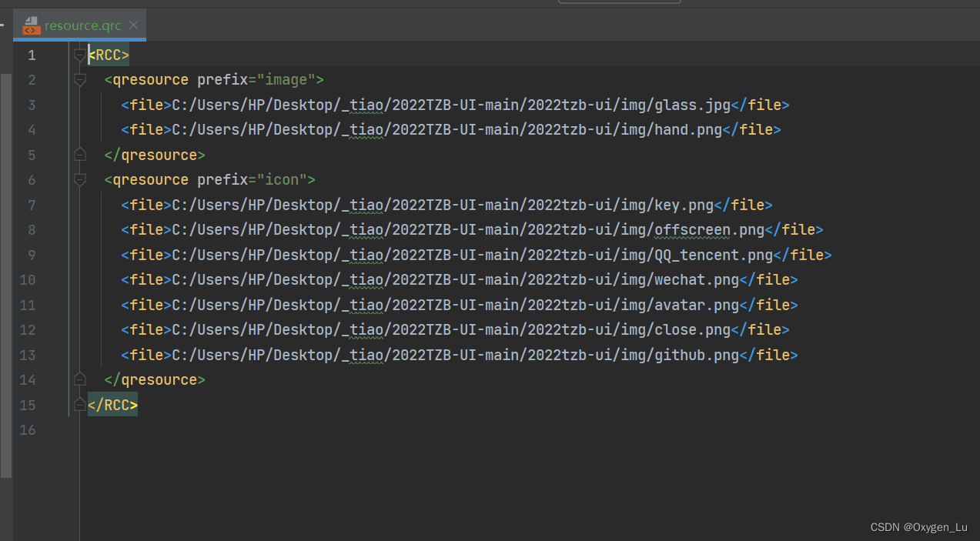Click the fold marker next to closing RCC tag
Image resolution: width=980 pixels, height=541 pixels.
click(x=79, y=404)
